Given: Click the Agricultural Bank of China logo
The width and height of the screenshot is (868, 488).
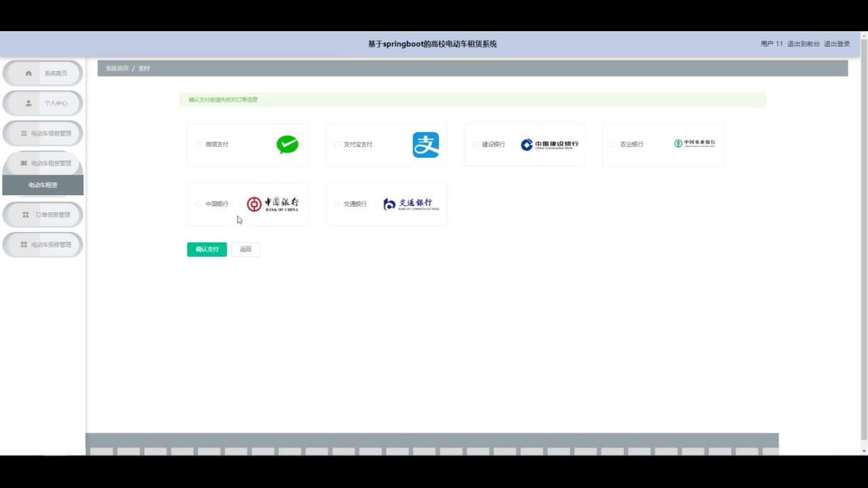Looking at the screenshot, I should coord(694,144).
